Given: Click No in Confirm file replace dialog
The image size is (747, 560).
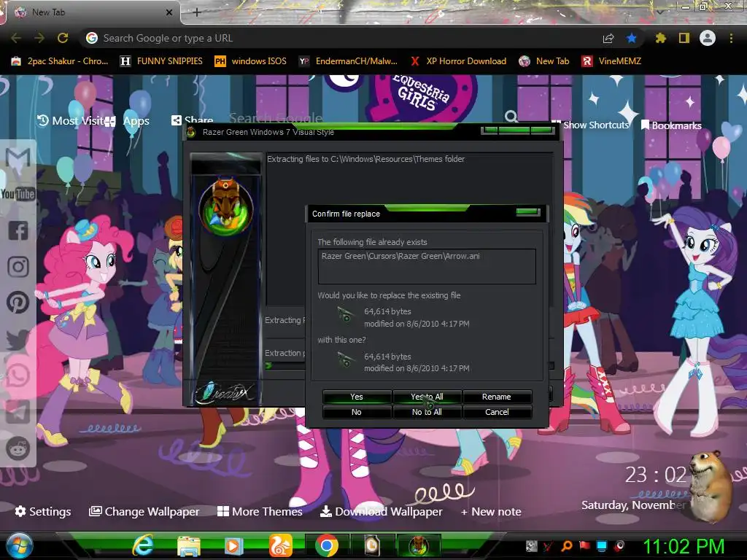Looking at the screenshot, I should click(357, 412).
